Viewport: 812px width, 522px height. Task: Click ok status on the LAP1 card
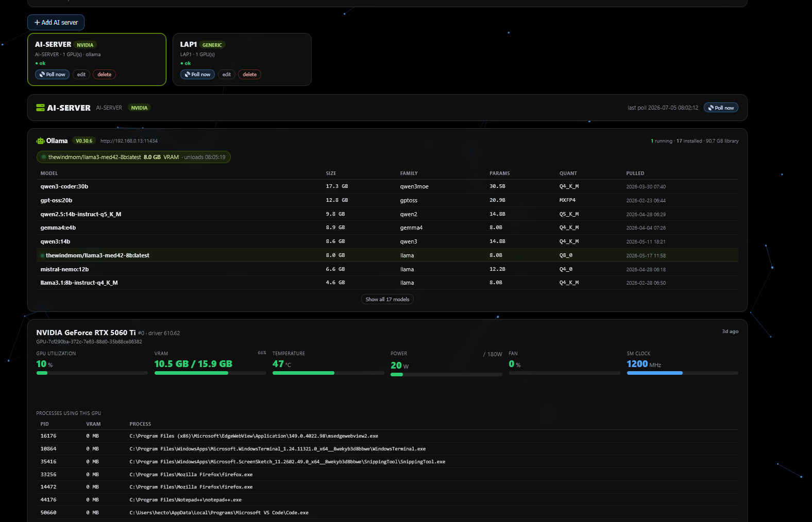coord(185,63)
